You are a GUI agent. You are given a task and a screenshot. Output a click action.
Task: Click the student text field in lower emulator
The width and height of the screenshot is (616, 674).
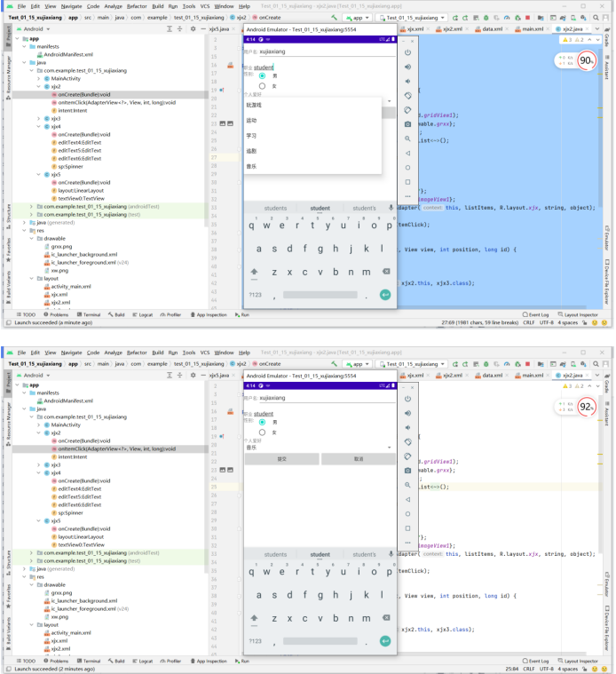(264, 414)
